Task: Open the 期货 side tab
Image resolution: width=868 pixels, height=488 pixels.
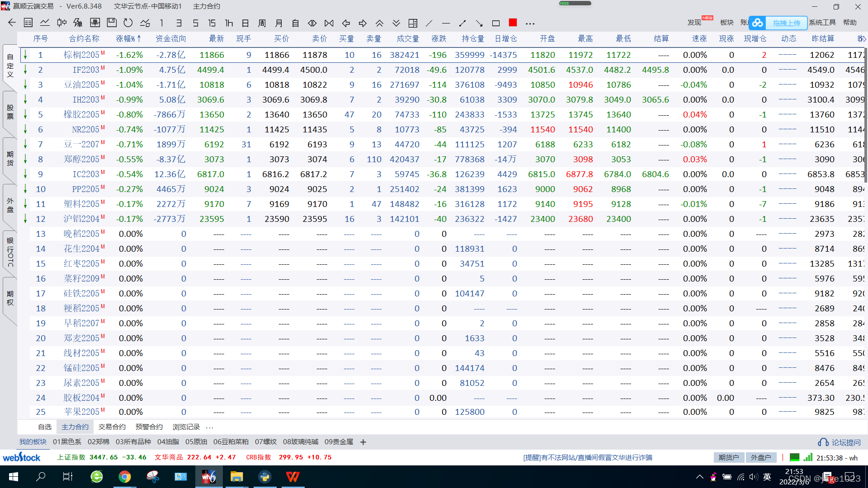Action: [x=10, y=159]
